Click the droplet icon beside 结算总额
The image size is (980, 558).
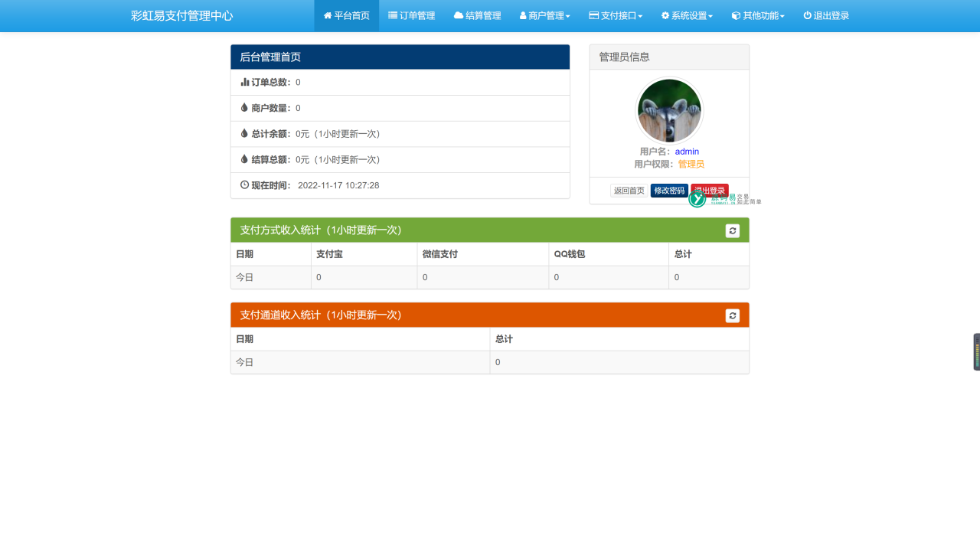click(x=244, y=159)
